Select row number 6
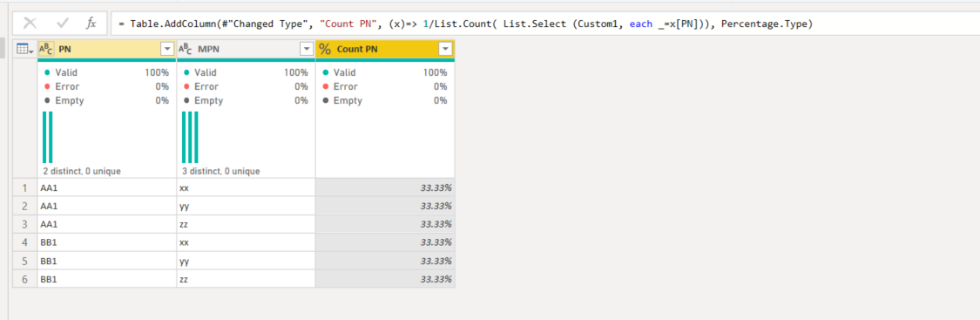 [25, 279]
